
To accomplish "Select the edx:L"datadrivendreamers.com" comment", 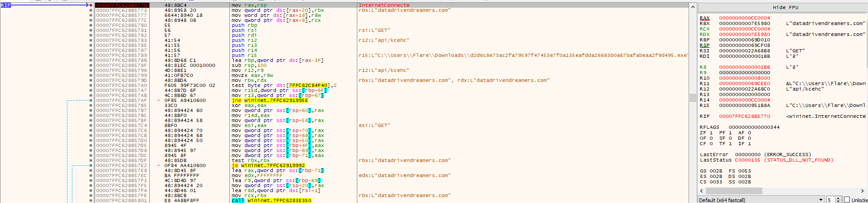I will 405,176.
